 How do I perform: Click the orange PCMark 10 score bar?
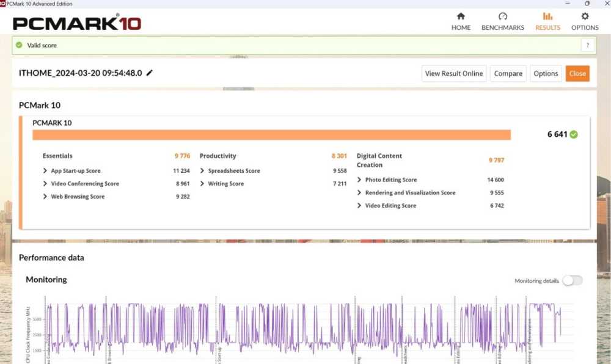271,135
